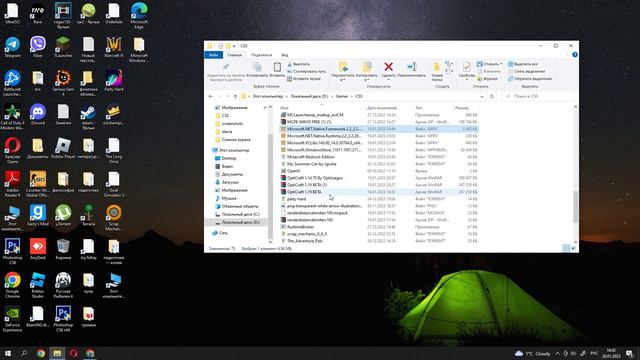Collapse the ribbon with the chevron near help

(x=567, y=55)
